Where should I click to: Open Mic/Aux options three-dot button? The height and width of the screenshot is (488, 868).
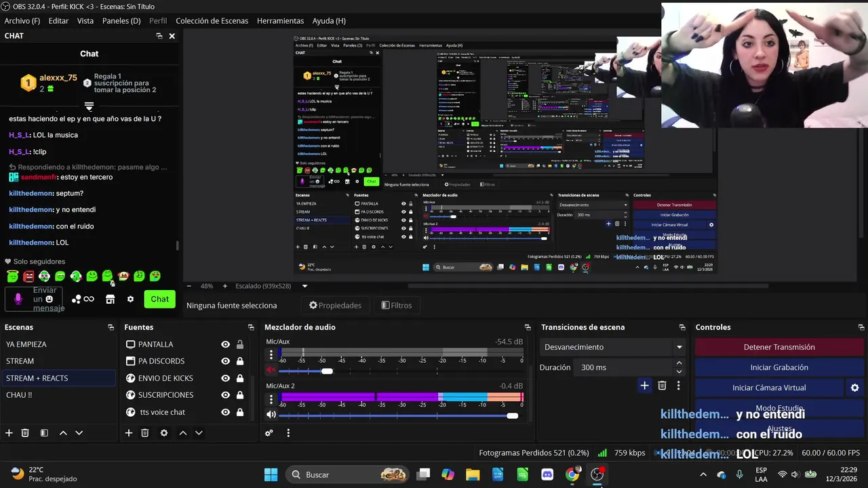tap(271, 354)
